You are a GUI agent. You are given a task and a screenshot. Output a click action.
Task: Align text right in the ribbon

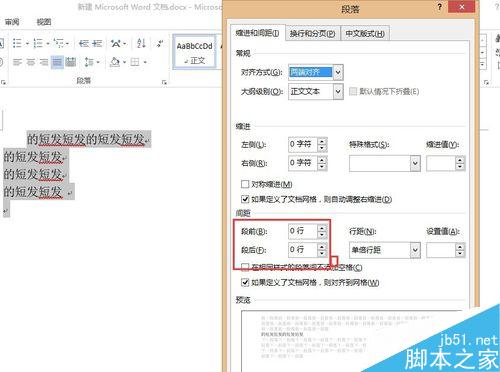44,62
